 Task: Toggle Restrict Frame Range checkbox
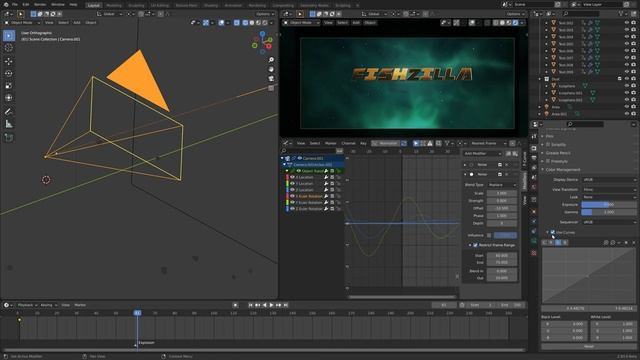475,245
